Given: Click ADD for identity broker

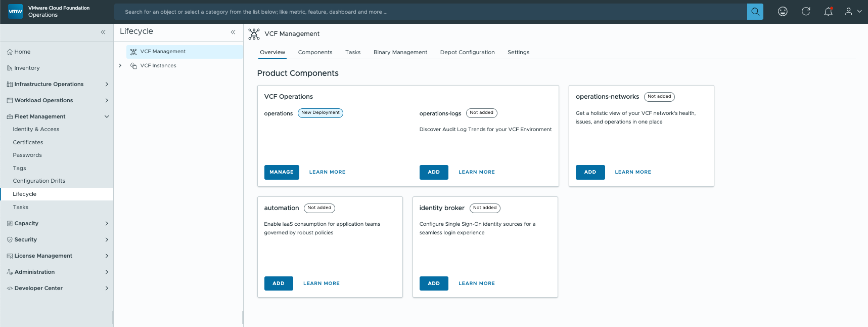Looking at the screenshot, I should [x=434, y=283].
